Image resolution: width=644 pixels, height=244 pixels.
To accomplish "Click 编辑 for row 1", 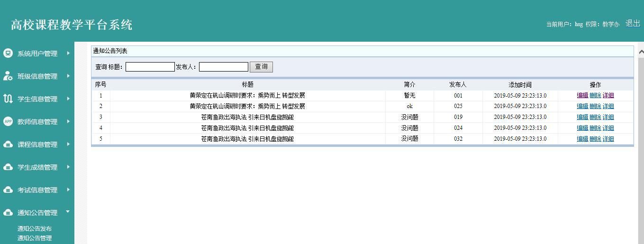I will [x=582, y=95].
